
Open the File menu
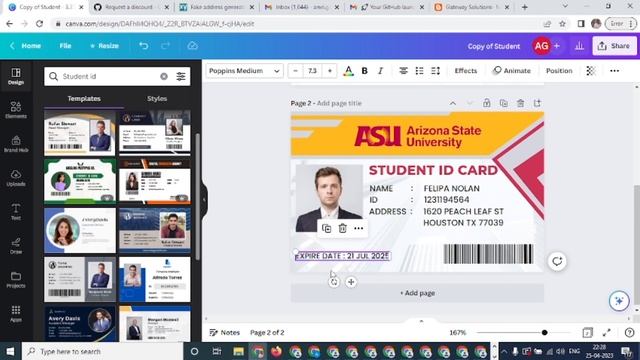coord(65,46)
